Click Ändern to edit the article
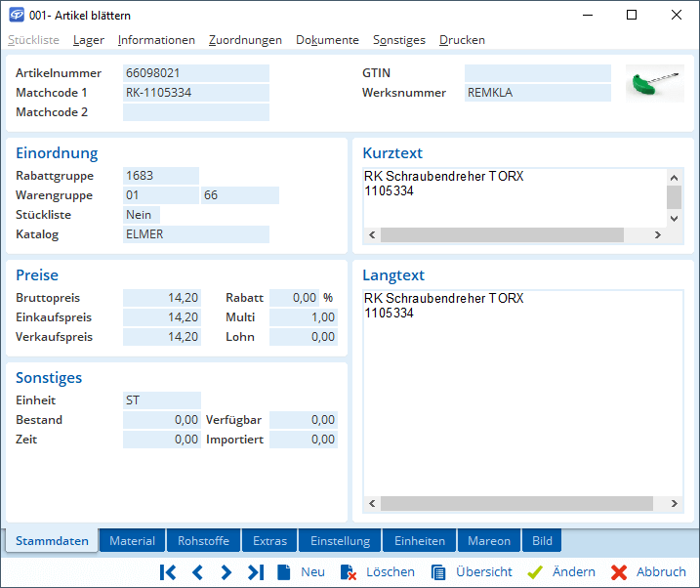Screen dimensions: 700x588 point(561,572)
